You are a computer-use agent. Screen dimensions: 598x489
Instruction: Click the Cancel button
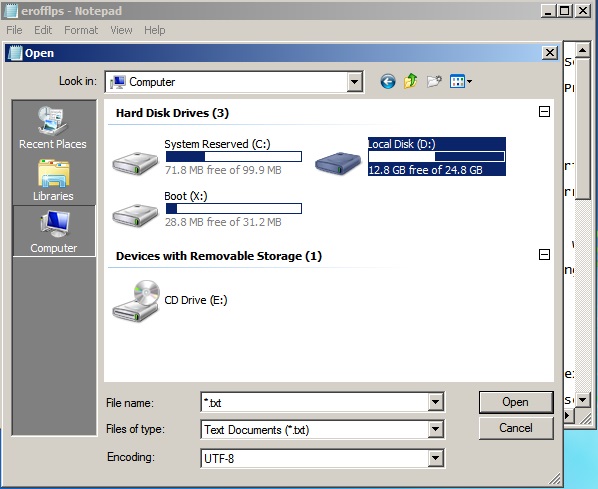[516, 428]
